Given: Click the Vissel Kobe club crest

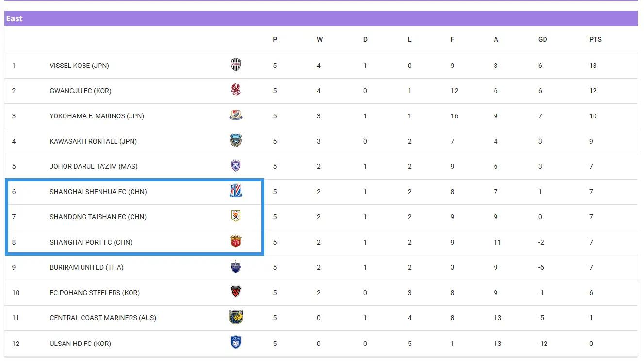Looking at the screenshot, I should (x=236, y=65).
